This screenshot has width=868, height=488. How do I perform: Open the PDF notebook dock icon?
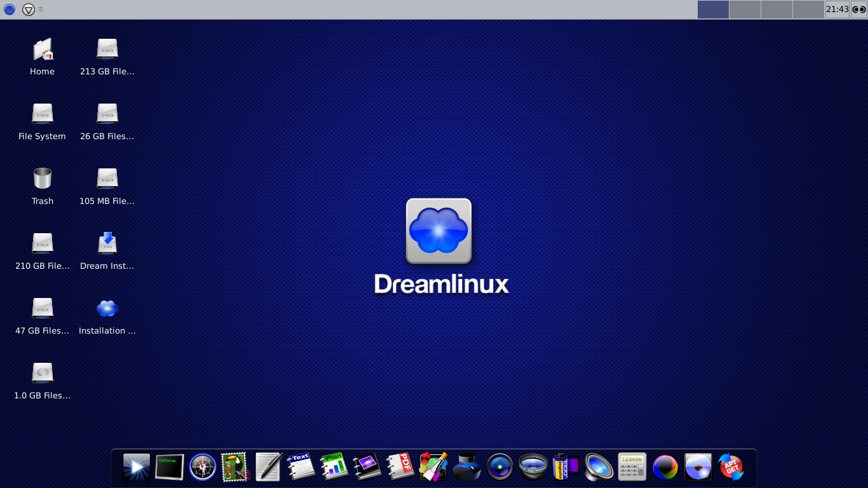pyautogui.click(x=401, y=467)
